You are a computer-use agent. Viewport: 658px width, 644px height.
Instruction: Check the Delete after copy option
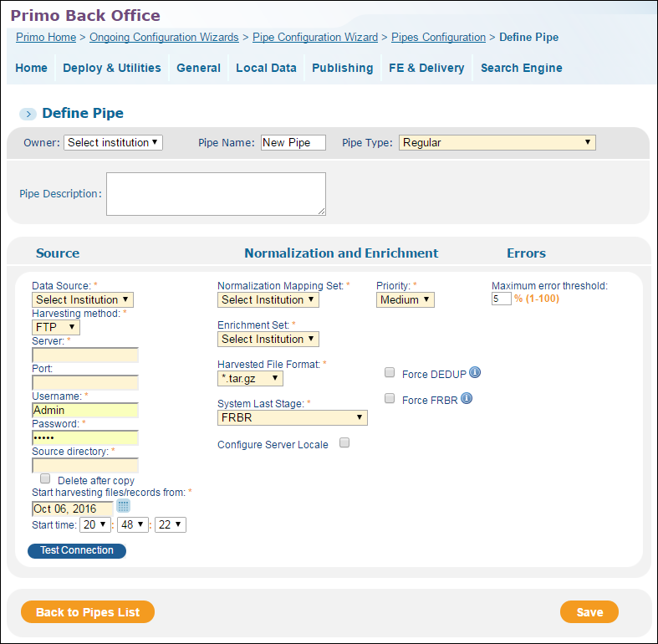(x=45, y=478)
